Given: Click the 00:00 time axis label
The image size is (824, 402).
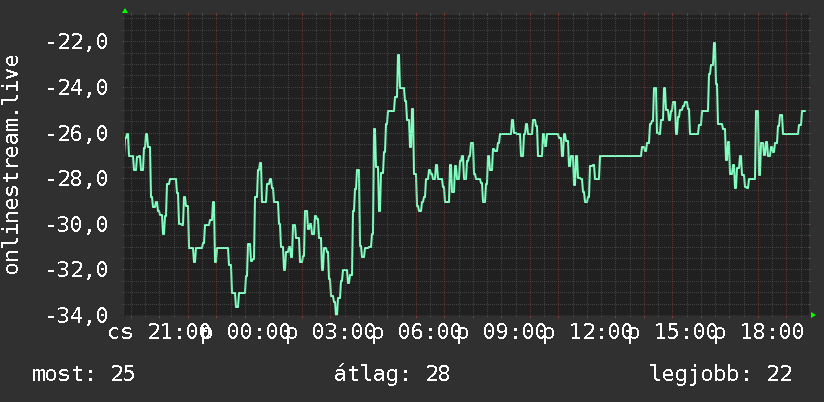Looking at the screenshot, I should pyautogui.click(x=259, y=332).
